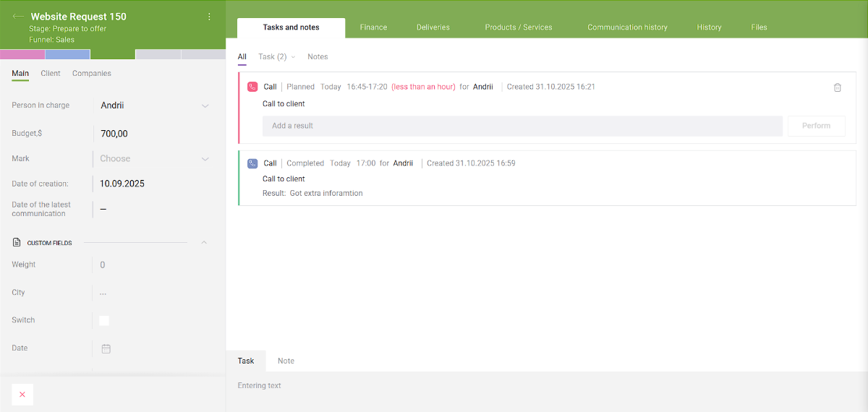The height and width of the screenshot is (412, 868).
Task: Open the Communication history tab
Action: pyautogui.click(x=627, y=27)
